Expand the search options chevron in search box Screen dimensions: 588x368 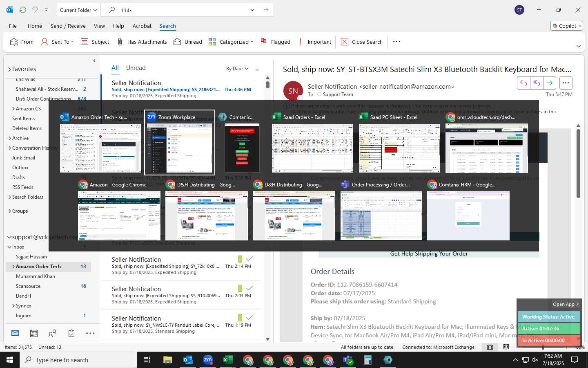click(252, 10)
